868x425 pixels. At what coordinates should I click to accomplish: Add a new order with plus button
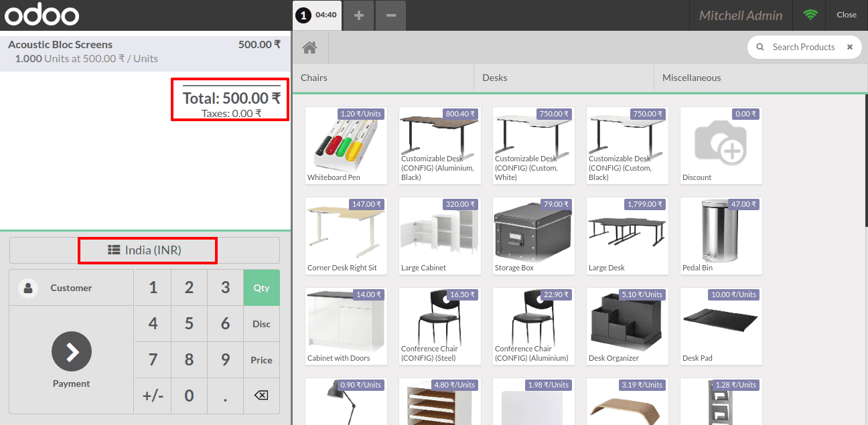359,15
